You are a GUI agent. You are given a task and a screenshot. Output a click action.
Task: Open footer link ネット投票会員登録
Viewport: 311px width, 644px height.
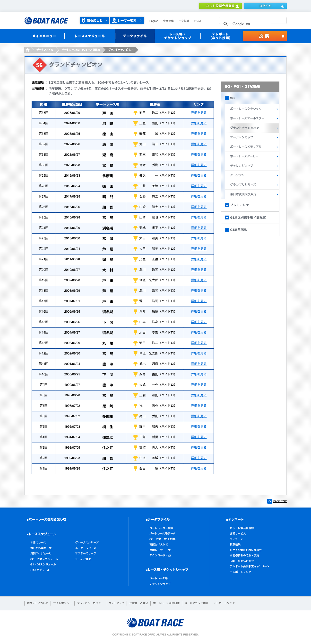coord(242,528)
